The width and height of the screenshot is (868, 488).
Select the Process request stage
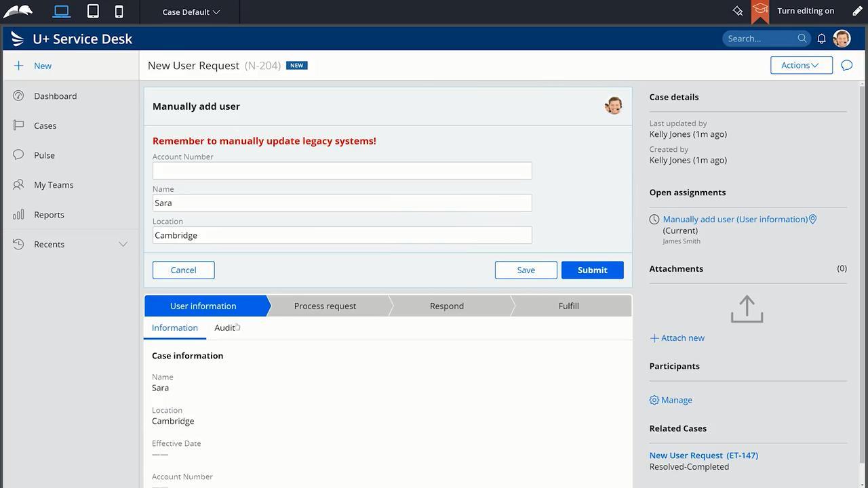tap(325, 306)
